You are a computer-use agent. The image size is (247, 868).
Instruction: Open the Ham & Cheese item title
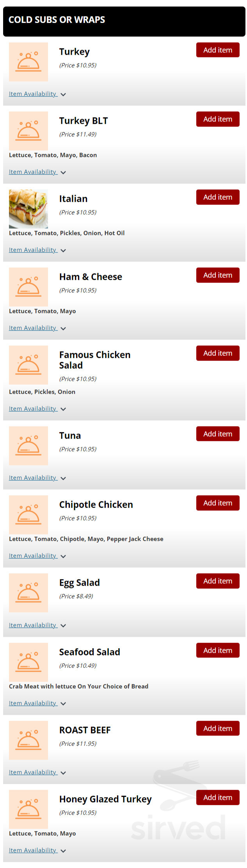click(x=91, y=277)
